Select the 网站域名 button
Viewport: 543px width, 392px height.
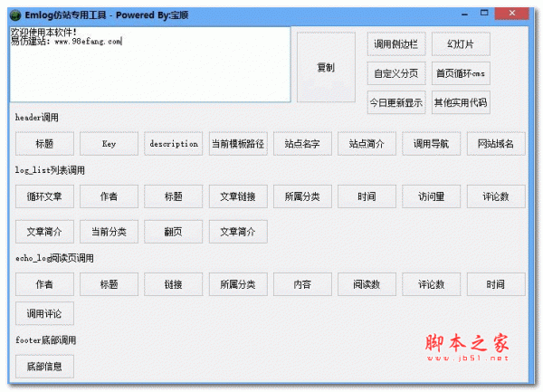pyautogui.click(x=496, y=143)
